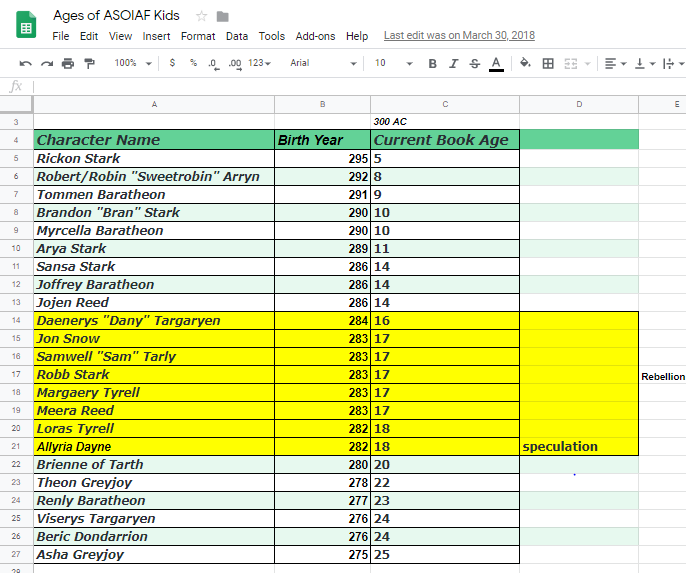The width and height of the screenshot is (686, 573).
Task: Select Theon Greyjoy's birth year 278
Action: [x=322, y=482]
